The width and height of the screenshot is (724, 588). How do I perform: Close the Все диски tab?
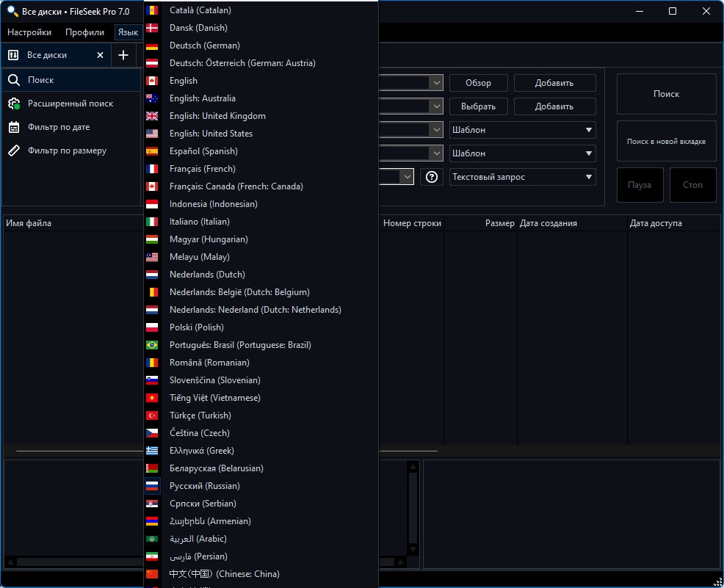point(100,55)
